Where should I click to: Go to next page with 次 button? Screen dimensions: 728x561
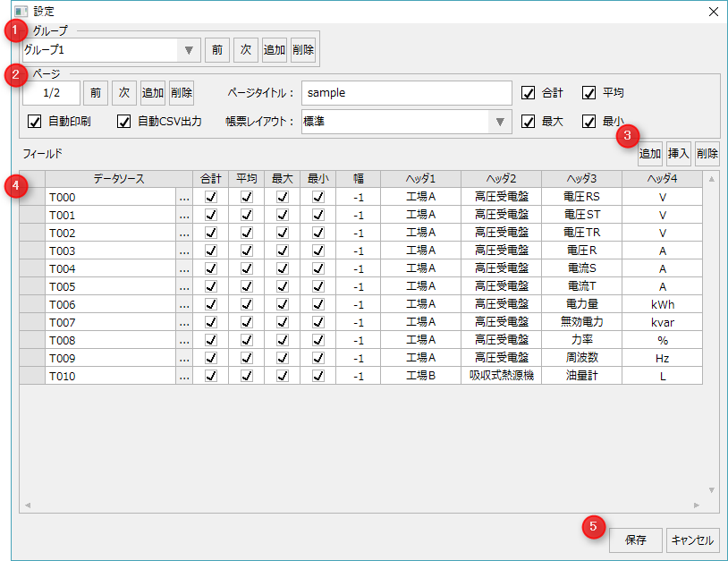pyautogui.click(x=124, y=93)
